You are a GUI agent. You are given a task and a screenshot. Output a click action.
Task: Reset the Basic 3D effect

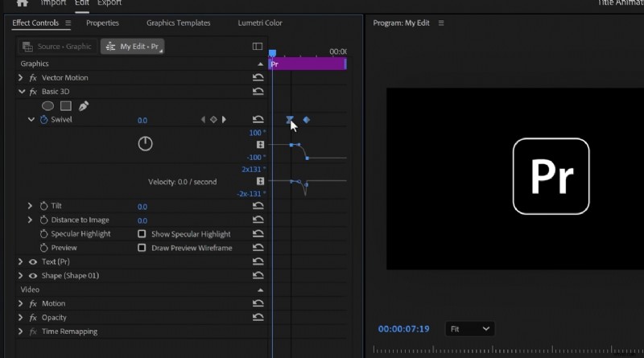pyautogui.click(x=258, y=91)
